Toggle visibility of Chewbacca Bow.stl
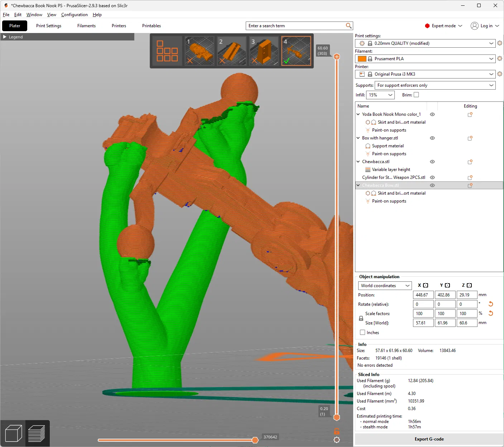Screen dimensions: 504x447 (432, 185)
